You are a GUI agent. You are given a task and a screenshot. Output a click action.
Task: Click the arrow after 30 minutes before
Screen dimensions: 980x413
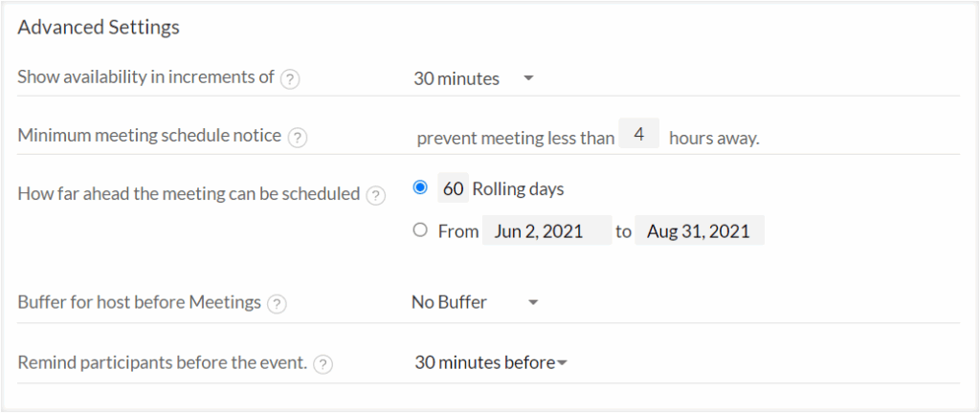point(562,362)
